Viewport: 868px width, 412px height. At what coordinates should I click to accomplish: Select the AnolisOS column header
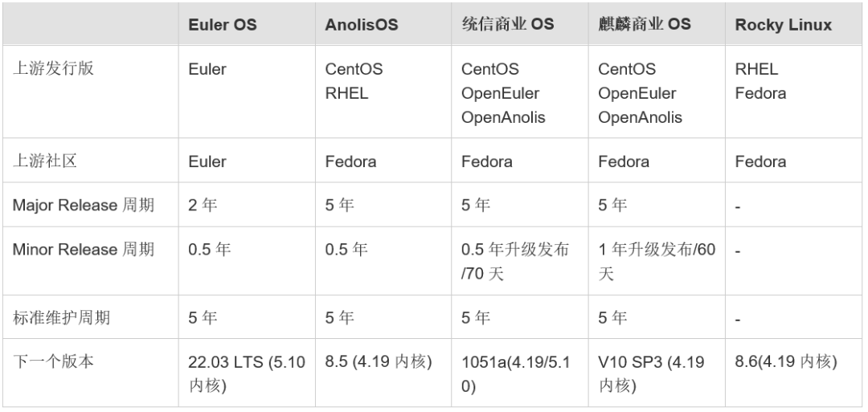point(361,24)
